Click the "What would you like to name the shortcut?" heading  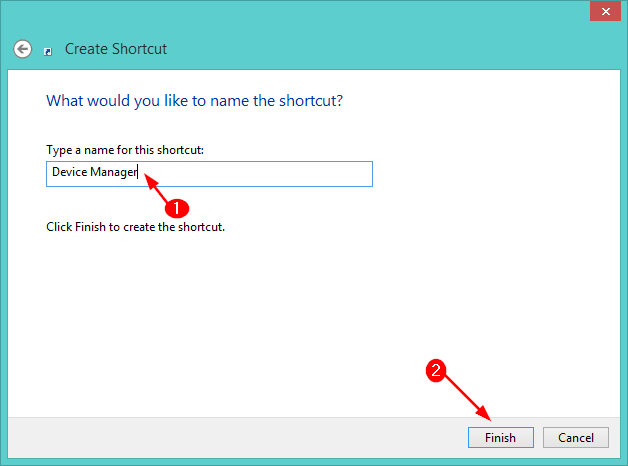tap(195, 101)
